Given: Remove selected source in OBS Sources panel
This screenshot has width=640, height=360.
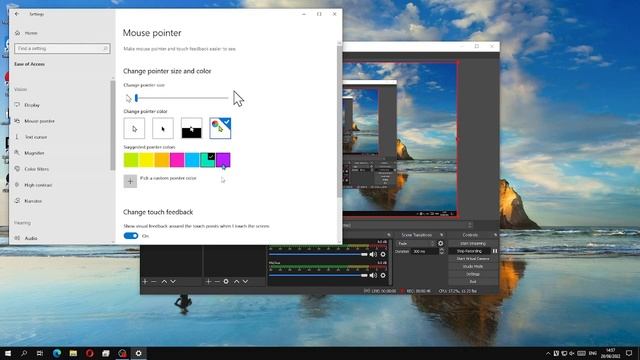Looking at the screenshot, I should tap(217, 282).
